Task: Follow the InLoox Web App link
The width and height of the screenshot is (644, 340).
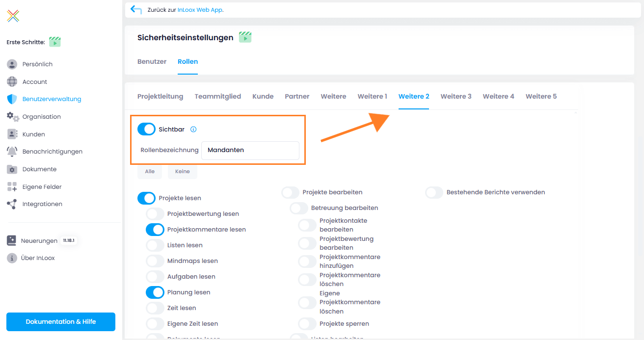Action: coord(200,10)
